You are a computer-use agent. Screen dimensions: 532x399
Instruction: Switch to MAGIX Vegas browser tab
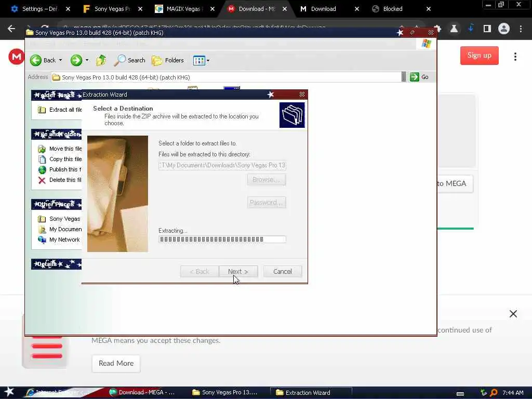[x=184, y=9]
